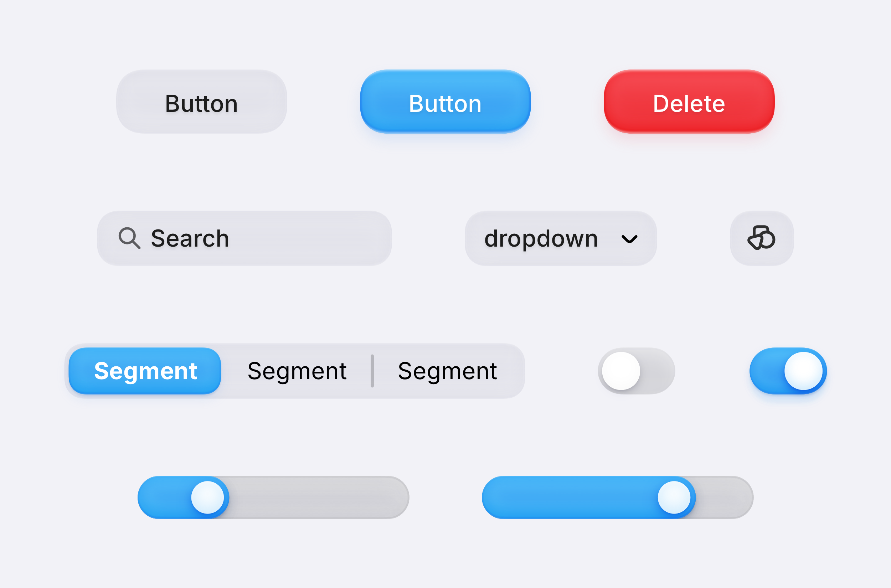Click the left slider's round thumb

pyautogui.click(x=207, y=497)
